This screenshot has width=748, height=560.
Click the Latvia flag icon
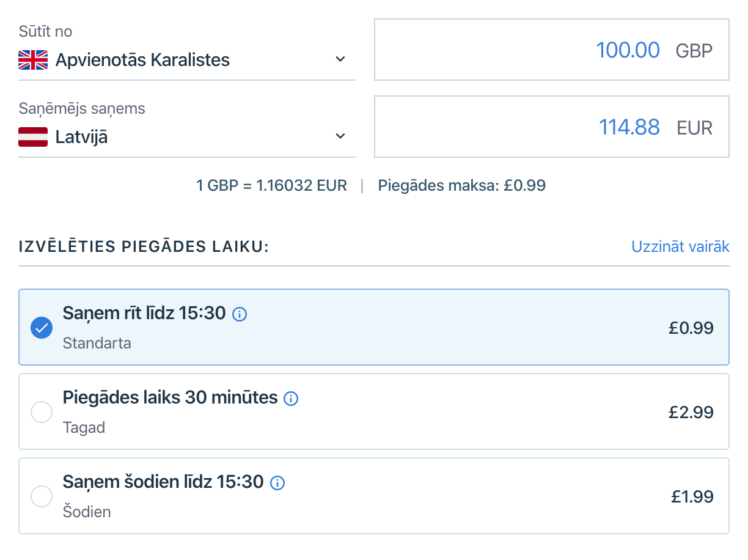coord(33,137)
